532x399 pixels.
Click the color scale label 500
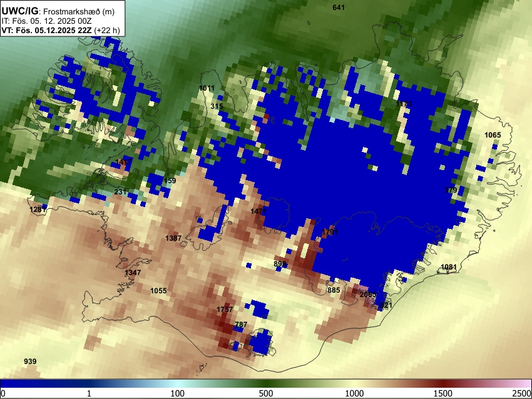coord(266,393)
